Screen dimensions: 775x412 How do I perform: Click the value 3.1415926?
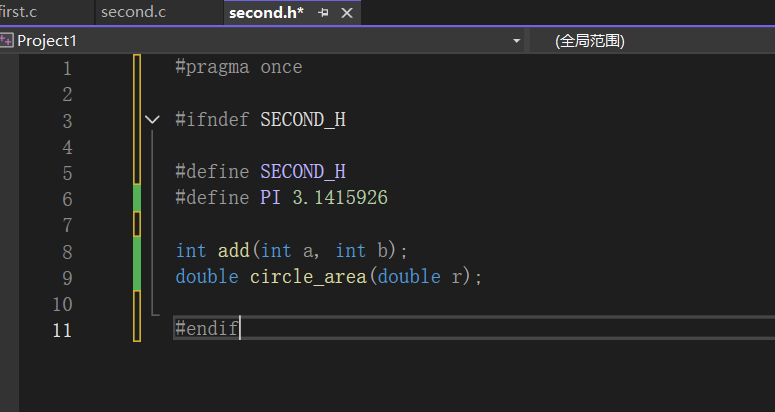(340, 198)
